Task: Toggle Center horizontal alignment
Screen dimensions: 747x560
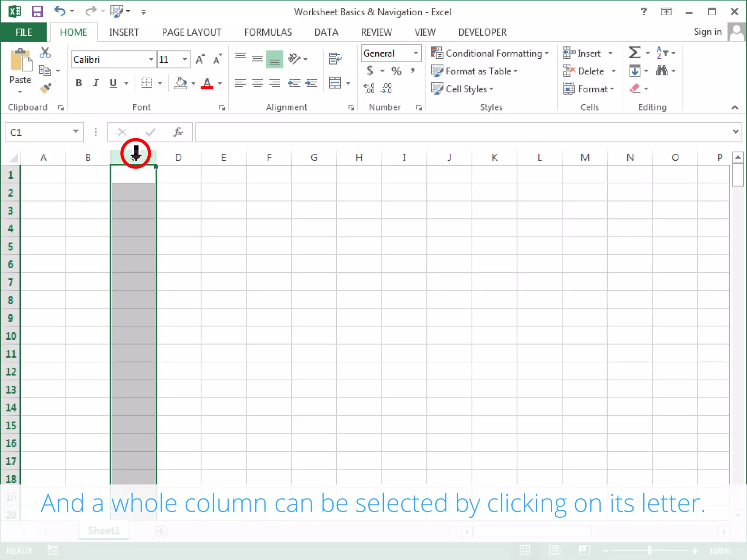Action: (258, 83)
